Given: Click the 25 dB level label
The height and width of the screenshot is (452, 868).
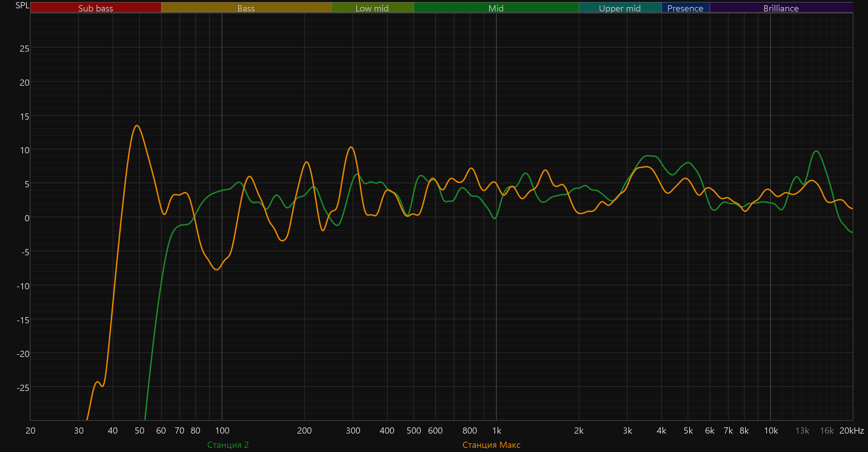Looking at the screenshot, I should pyautogui.click(x=24, y=49).
